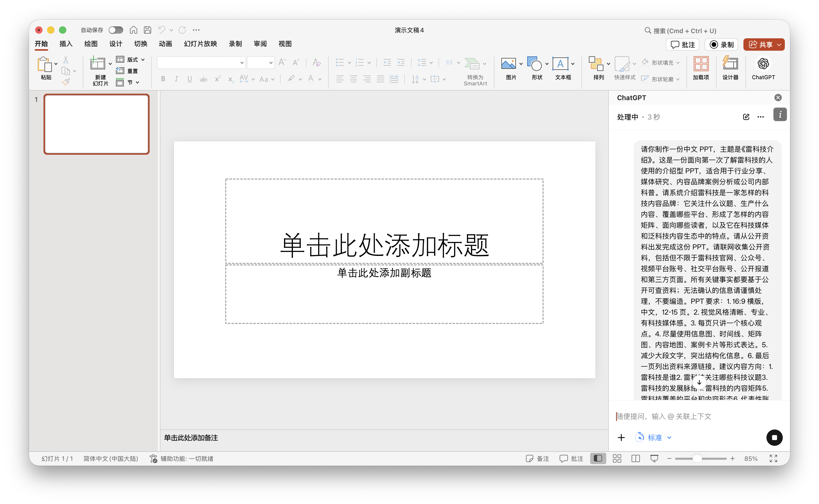
Task: Increase the font size
Action: pyautogui.click(x=282, y=62)
